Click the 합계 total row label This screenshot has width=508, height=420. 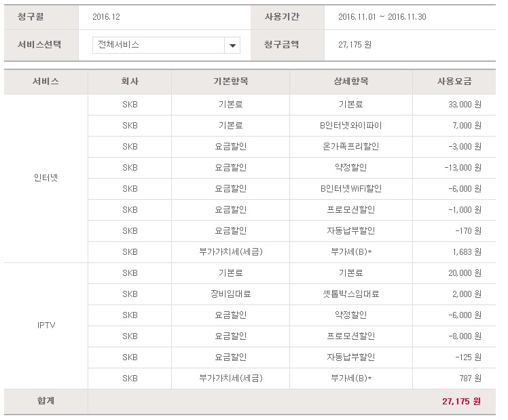[x=46, y=401]
